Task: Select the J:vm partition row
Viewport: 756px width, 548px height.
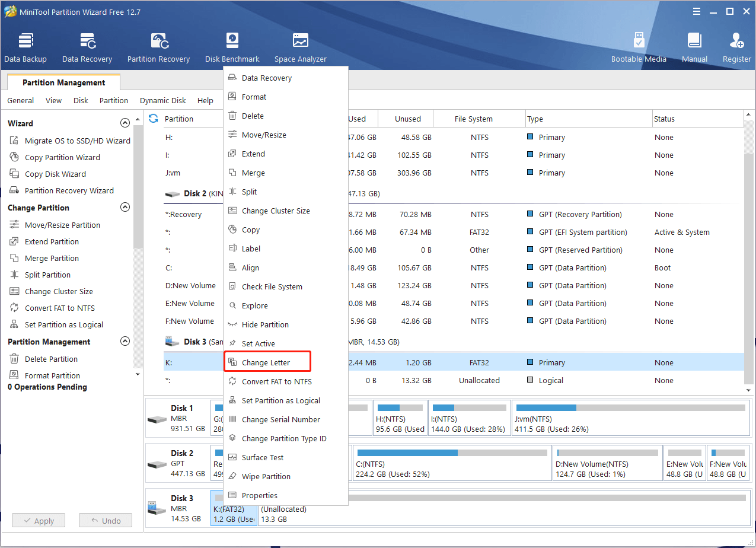Action: click(x=454, y=173)
